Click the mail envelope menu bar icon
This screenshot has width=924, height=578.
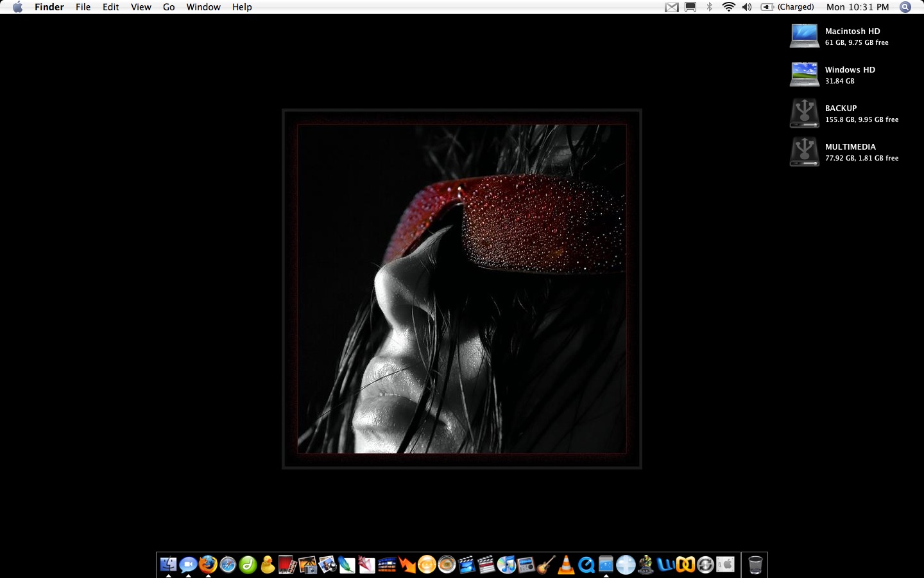click(x=672, y=7)
